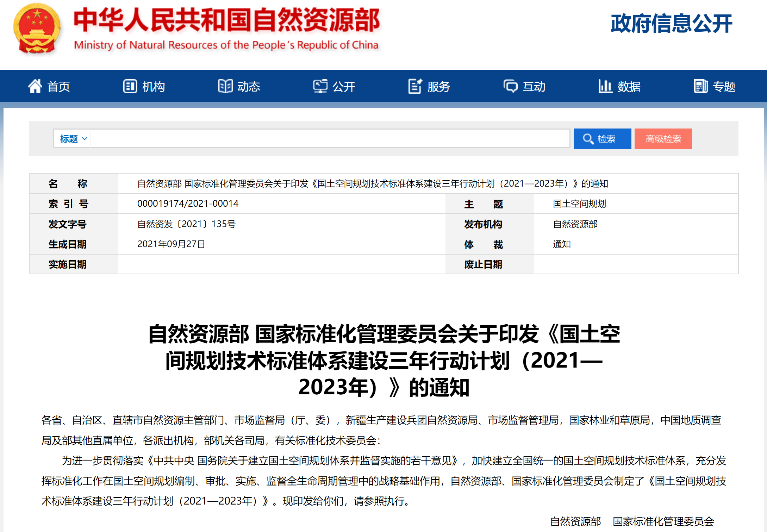Click into the search text field
The image size is (767, 532).
pos(330,139)
